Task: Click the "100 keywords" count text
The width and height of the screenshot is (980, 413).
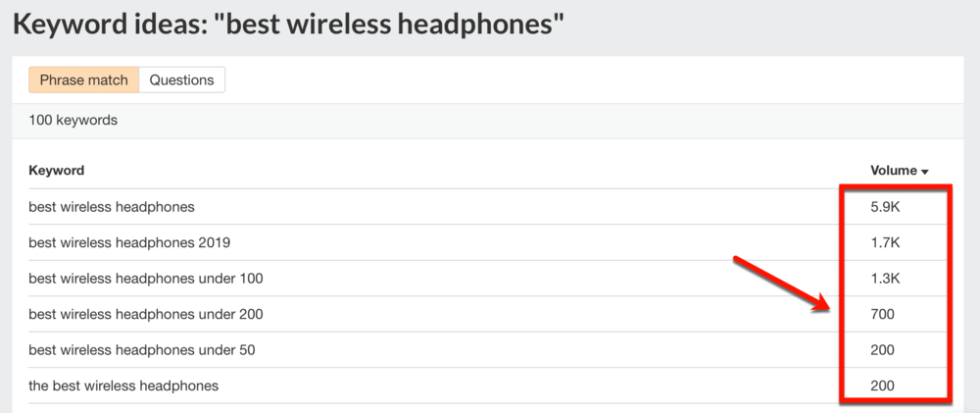Action: point(73,121)
